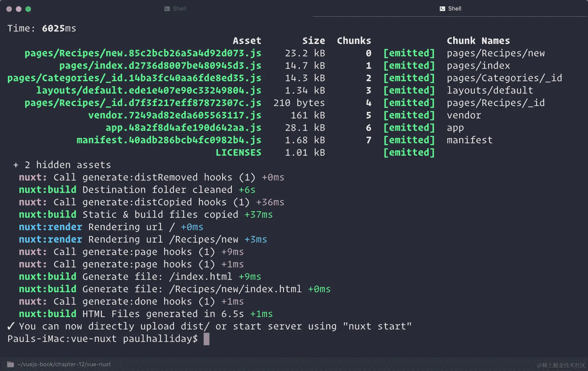Click the green zoom window button

point(28,9)
